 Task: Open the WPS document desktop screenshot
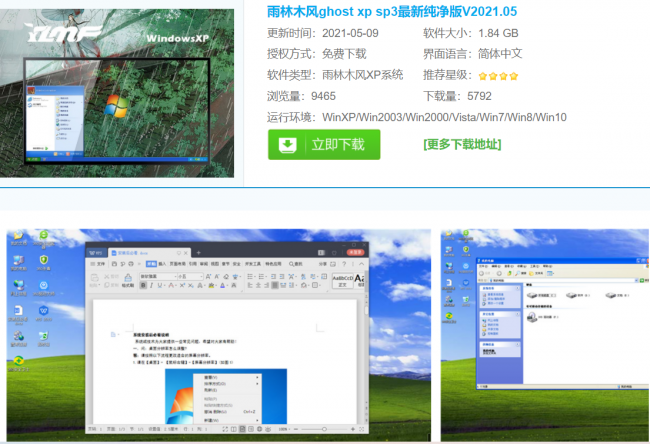(x=218, y=335)
